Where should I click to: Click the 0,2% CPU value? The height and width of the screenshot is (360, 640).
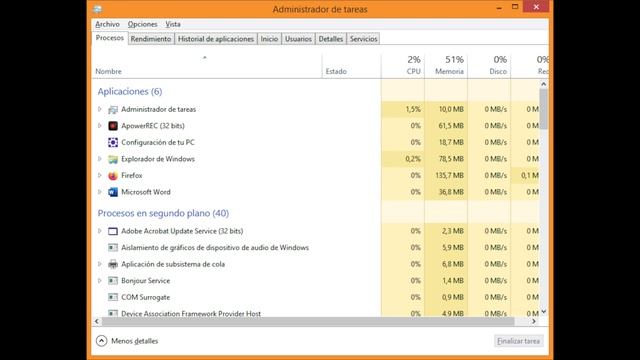click(x=413, y=159)
